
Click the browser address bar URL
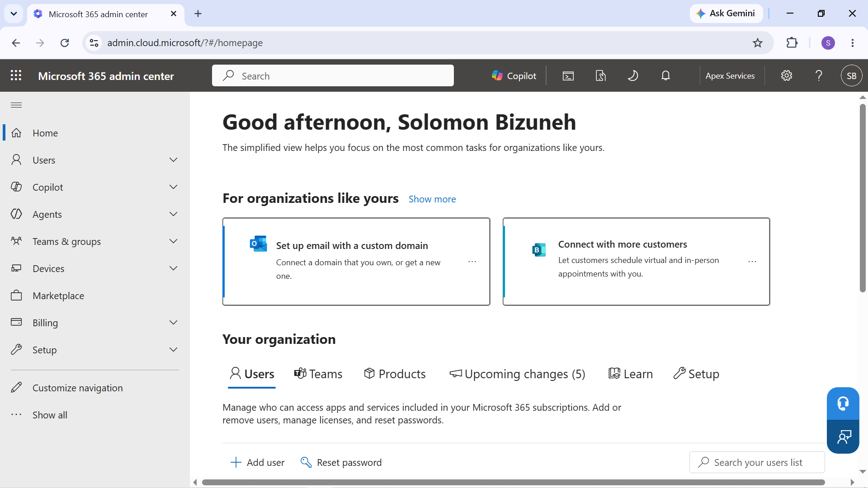(185, 42)
